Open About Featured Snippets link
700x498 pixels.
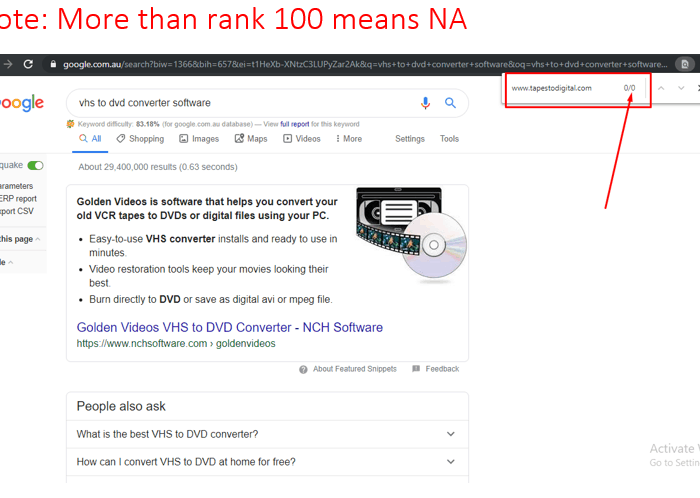(354, 369)
